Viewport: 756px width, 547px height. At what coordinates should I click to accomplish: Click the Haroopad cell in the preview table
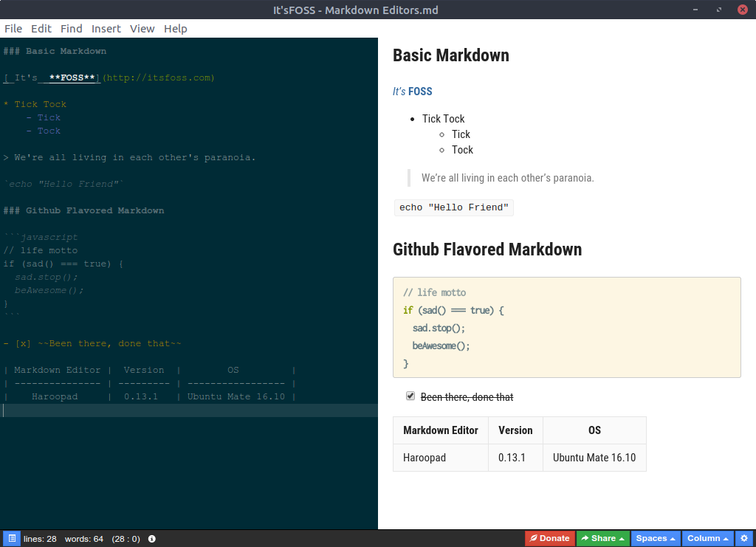coord(425,457)
